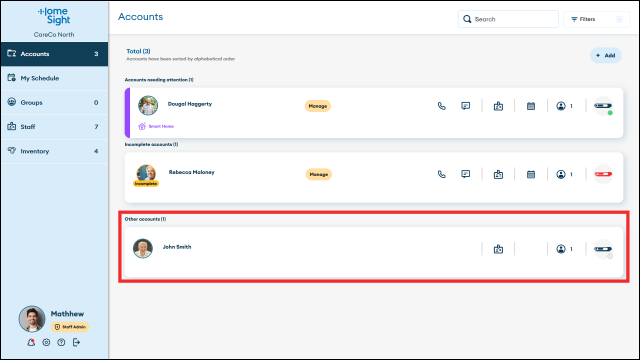Click 'Accounts needing attention (1)' label
Screen dimensions: 640x360
point(159,80)
